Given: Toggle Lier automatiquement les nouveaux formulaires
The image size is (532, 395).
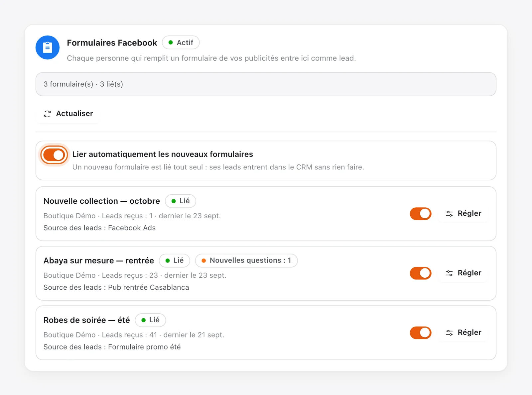Looking at the screenshot, I should pyautogui.click(x=54, y=155).
